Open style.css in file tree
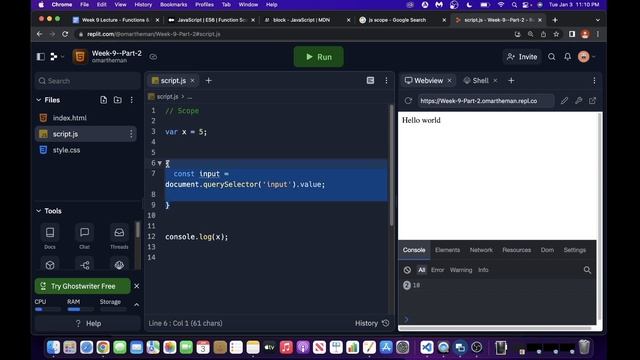 (x=66, y=150)
